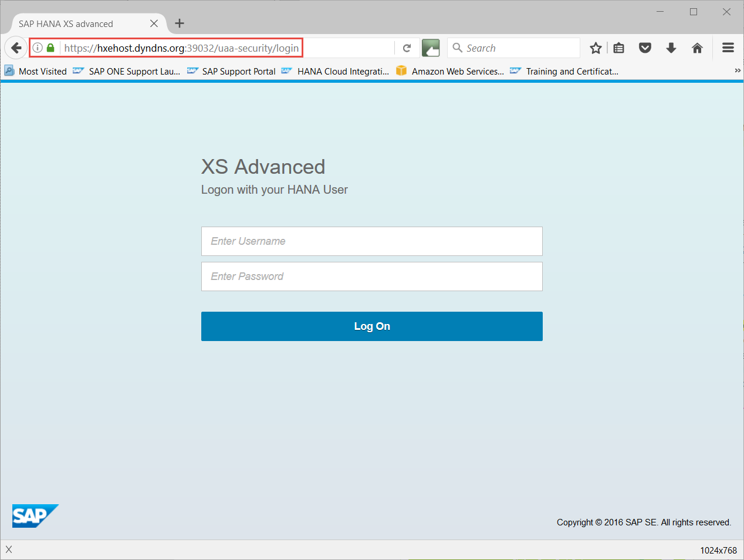
Task: Click the site information icon in address bar
Action: point(38,48)
